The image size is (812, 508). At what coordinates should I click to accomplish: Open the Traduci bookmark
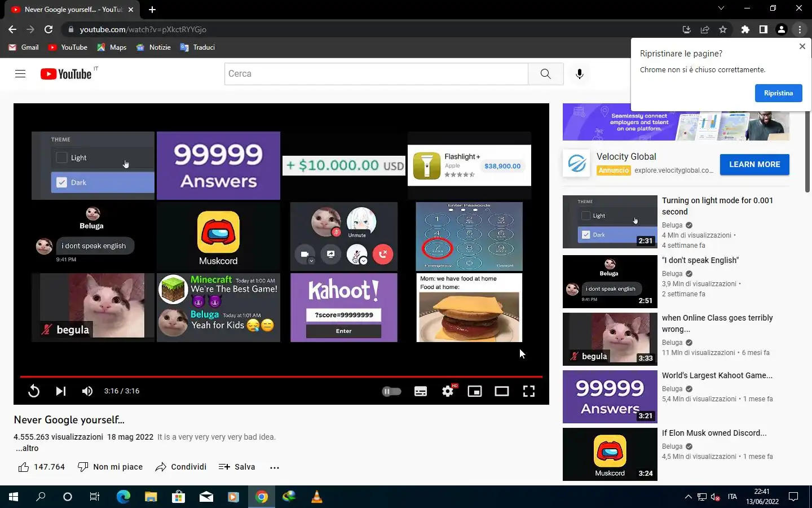point(197,47)
